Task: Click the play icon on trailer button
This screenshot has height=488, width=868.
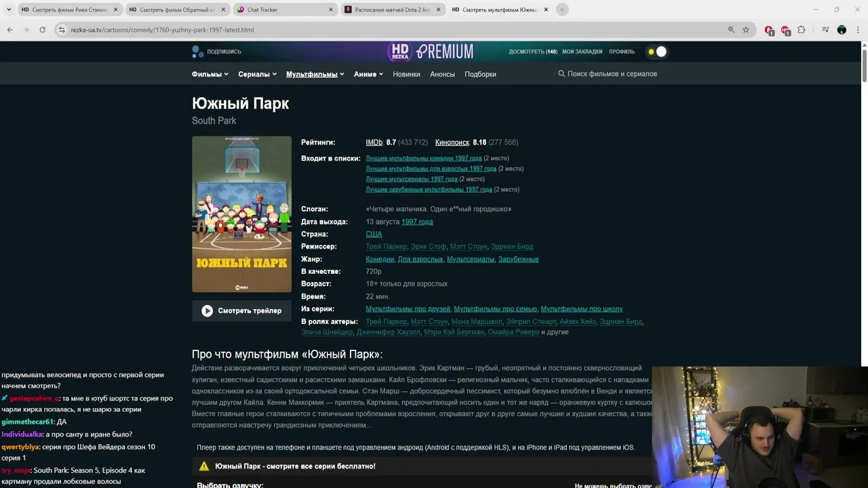Action: pyautogui.click(x=207, y=310)
